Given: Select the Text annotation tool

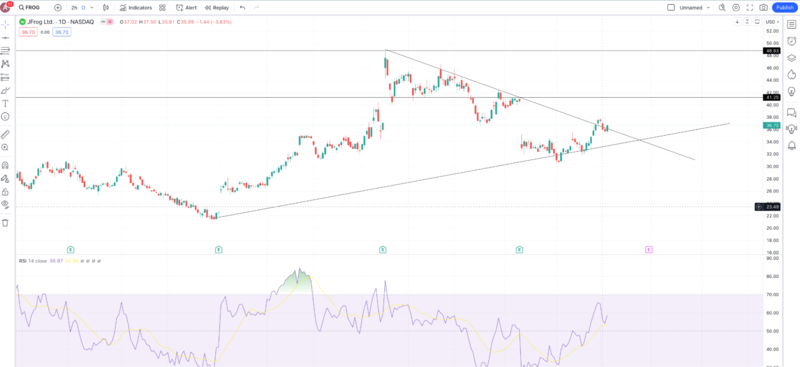Looking at the screenshot, I should pyautogui.click(x=5, y=103).
